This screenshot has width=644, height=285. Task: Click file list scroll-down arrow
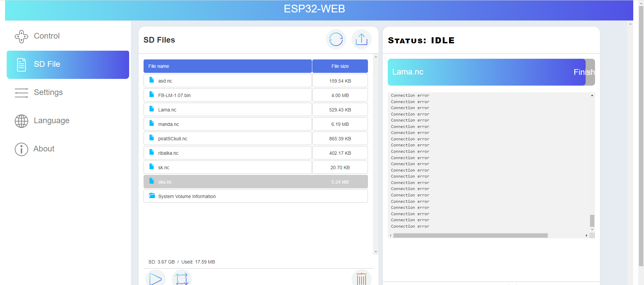coord(376,252)
